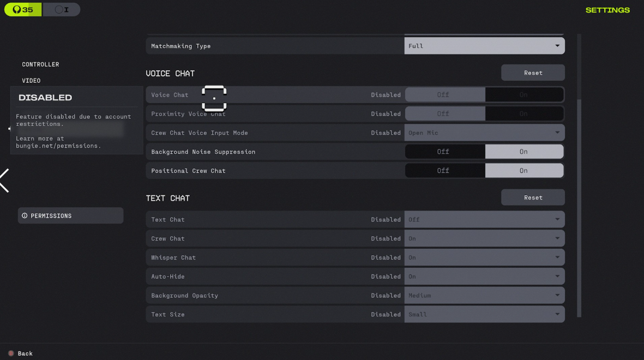Click the Text Size dropdown arrow
The width and height of the screenshot is (644, 360).
coord(557,314)
